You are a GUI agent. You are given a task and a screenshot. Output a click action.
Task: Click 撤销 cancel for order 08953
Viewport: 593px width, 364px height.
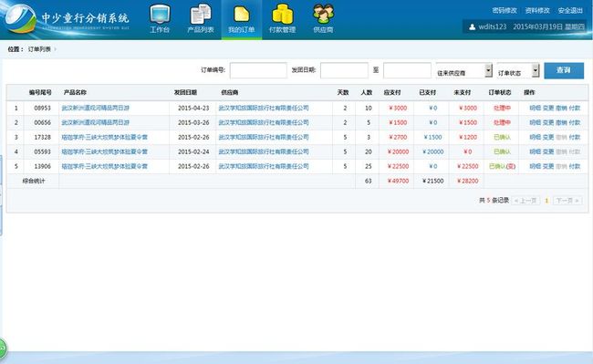point(561,108)
